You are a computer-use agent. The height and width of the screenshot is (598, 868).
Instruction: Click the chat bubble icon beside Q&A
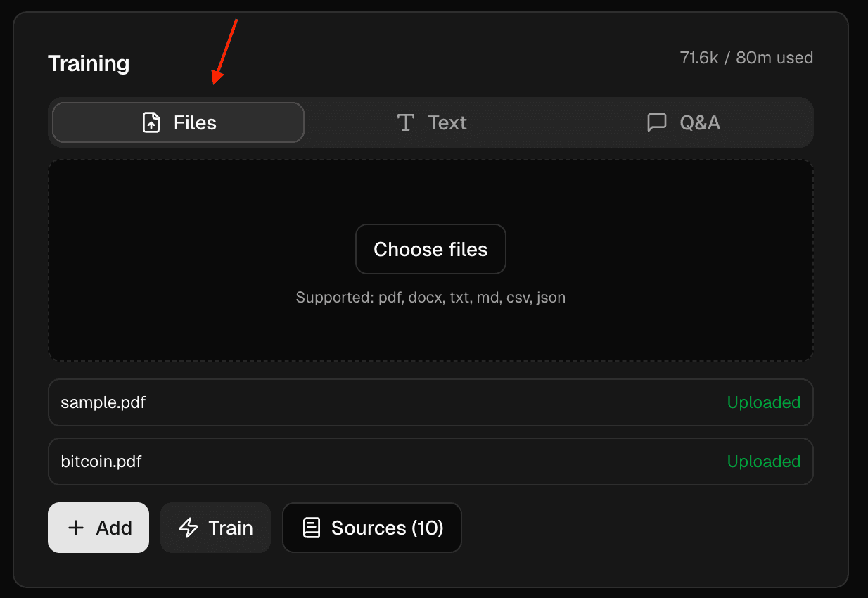click(656, 122)
